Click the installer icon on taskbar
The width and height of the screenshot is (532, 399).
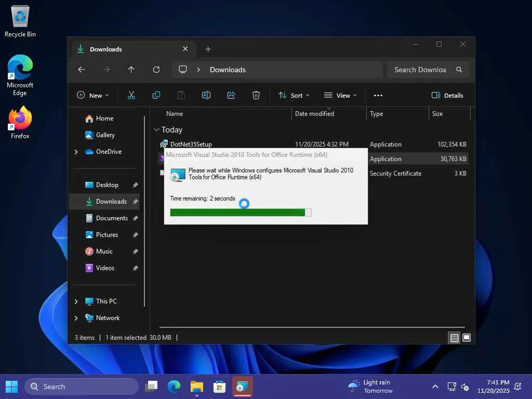coord(242,387)
